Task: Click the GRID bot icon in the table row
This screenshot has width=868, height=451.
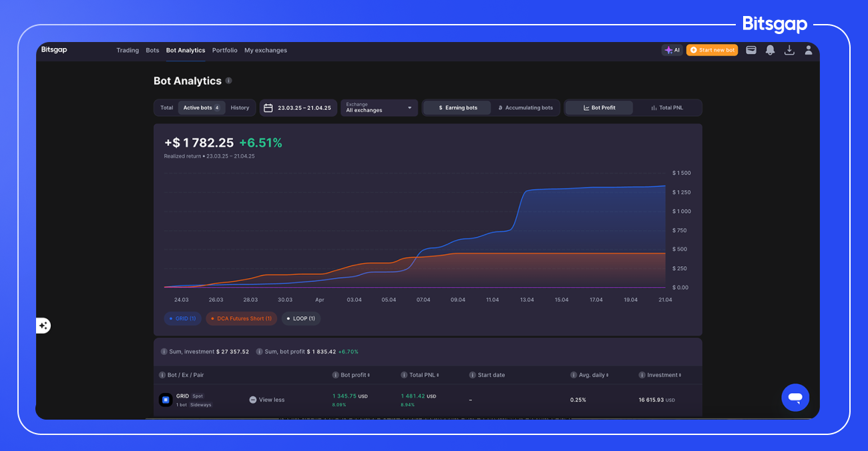Action: coord(166,400)
